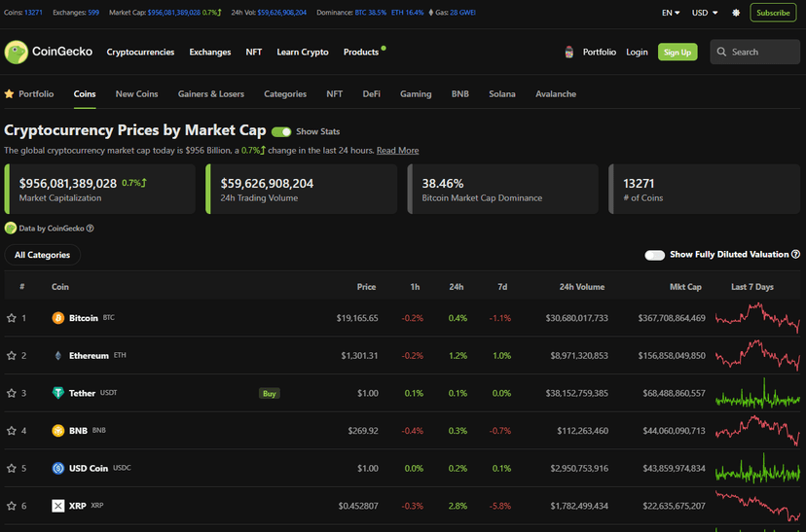Open the Learn Crypto menu
Image resolution: width=806 pixels, height=532 pixels.
[x=302, y=52]
